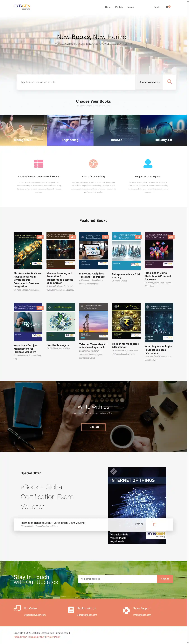Click the Ease Of Accessibility icon
The height and width of the screenshot is (644, 189).
pyautogui.click(x=93, y=164)
